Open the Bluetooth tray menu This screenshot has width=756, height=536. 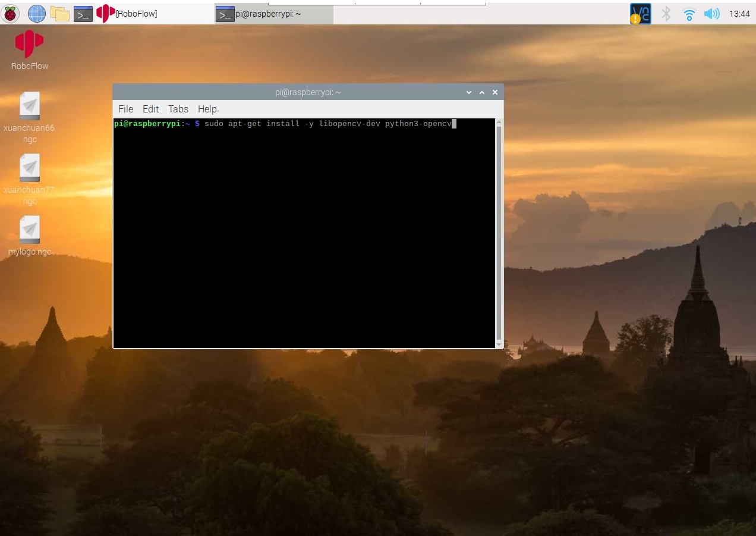click(x=666, y=13)
